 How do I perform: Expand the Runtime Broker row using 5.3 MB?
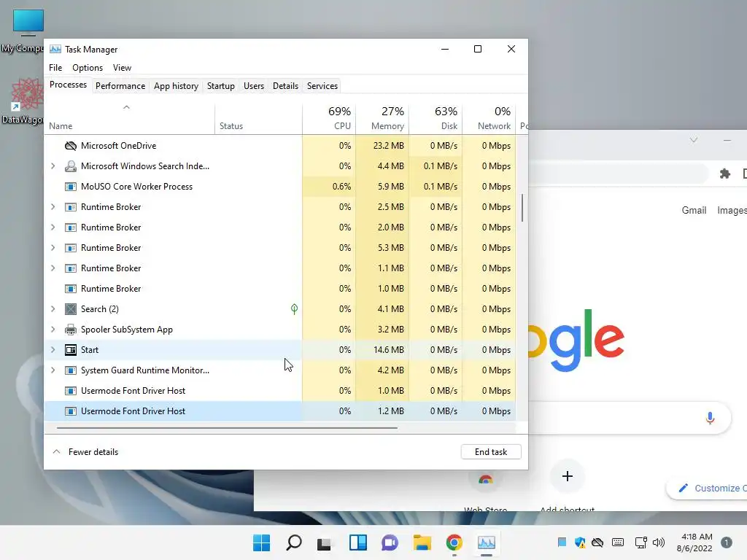53,248
